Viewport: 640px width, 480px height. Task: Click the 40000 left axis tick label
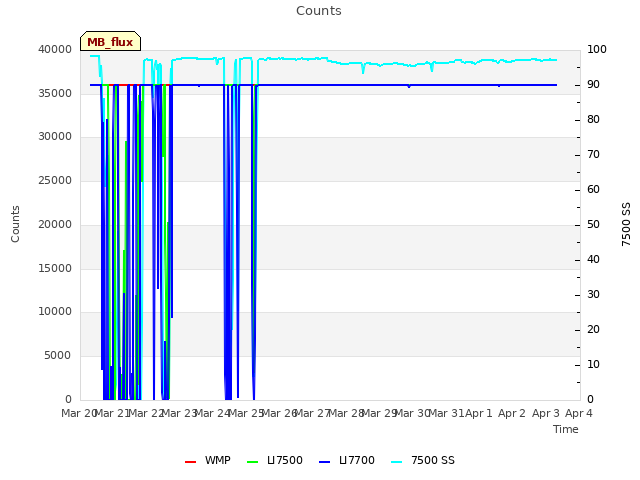coord(55,49)
